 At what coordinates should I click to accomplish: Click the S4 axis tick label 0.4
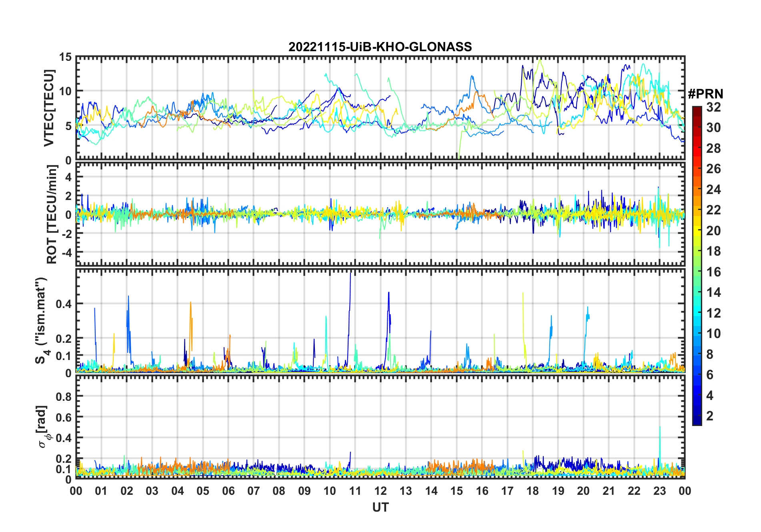pyautogui.click(x=64, y=304)
